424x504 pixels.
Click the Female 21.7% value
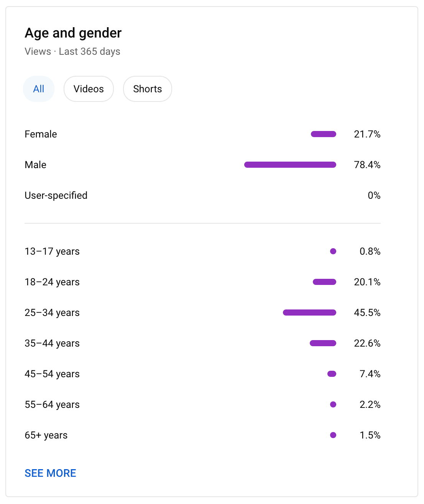(367, 134)
